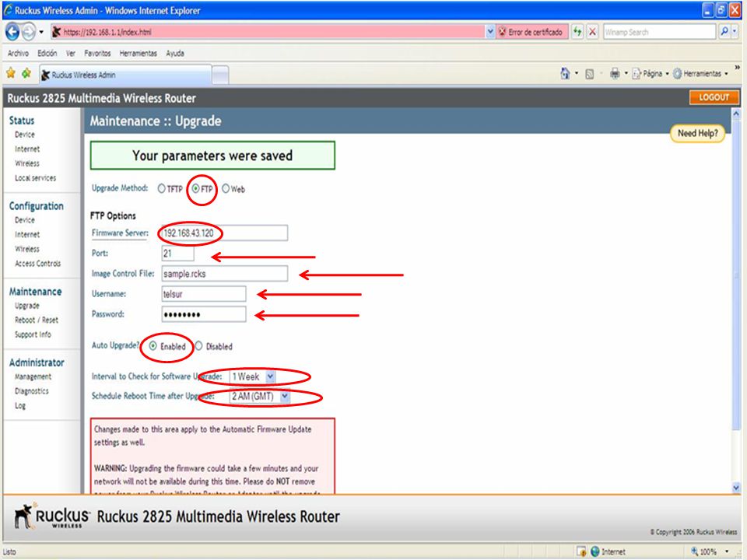Click the page scrollbar down arrow
Image resolution: width=747 pixels, height=560 pixels.
[736, 488]
